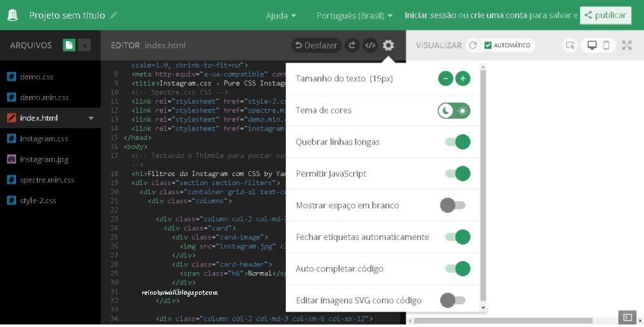Close editor settings via gear icon
Screen dimensions: 644x327
(x=388, y=45)
